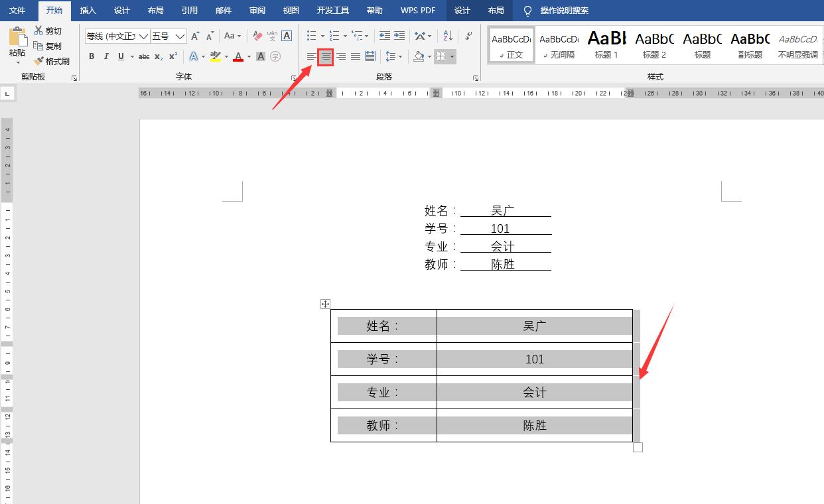Select the table move handle above the table
Viewport: 824px width, 504px height.
coord(325,304)
